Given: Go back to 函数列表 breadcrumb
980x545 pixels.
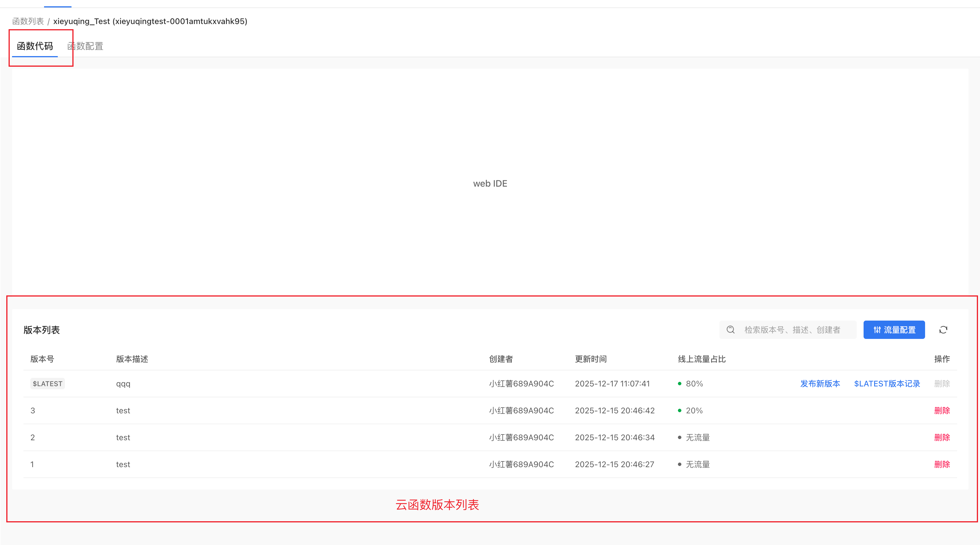Looking at the screenshot, I should pyautogui.click(x=28, y=21).
